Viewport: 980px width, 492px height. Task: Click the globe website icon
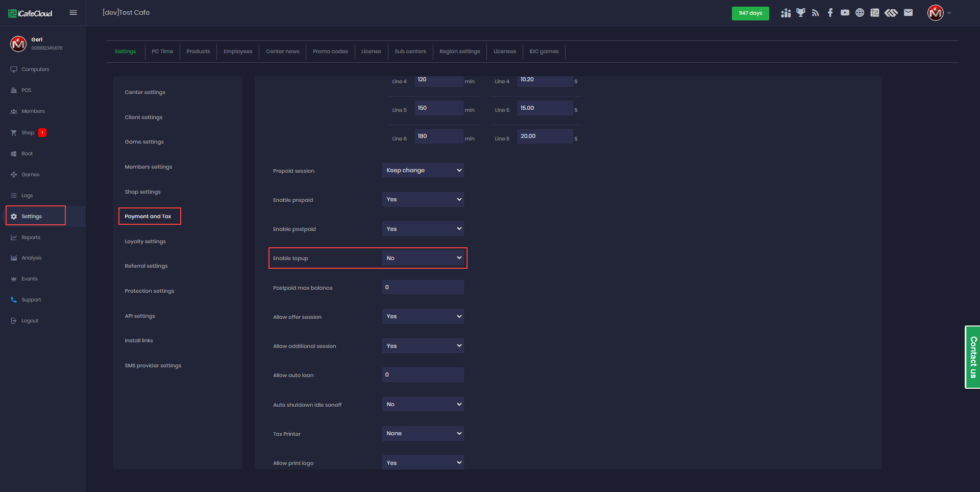(x=860, y=13)
